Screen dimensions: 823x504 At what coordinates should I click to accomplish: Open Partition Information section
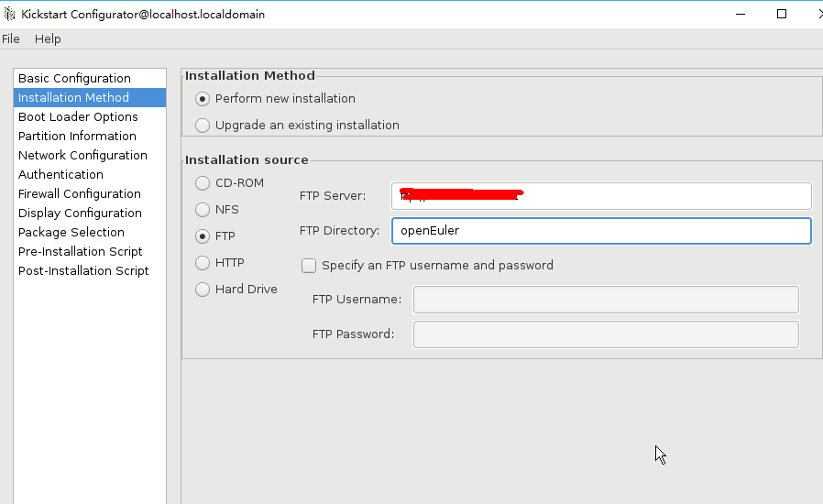(x=77, y=137)
